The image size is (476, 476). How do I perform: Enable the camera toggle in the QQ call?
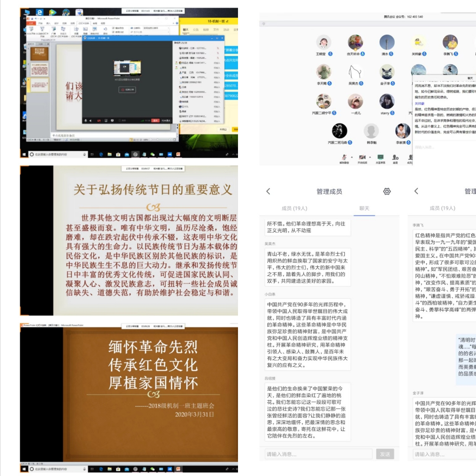99,121
